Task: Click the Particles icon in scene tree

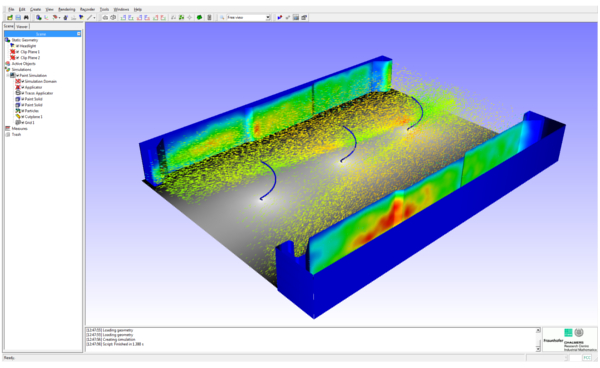Action: 18,111
